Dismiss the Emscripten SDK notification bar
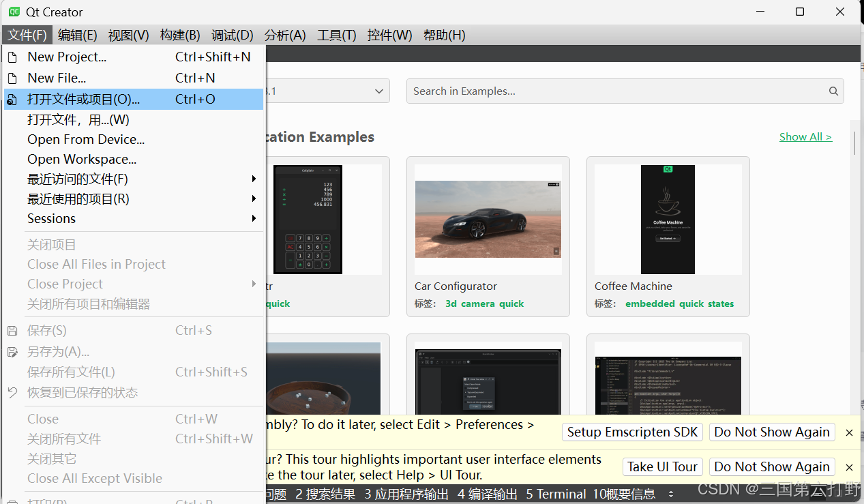Screen dimensions: 864x504 (849, 432)
